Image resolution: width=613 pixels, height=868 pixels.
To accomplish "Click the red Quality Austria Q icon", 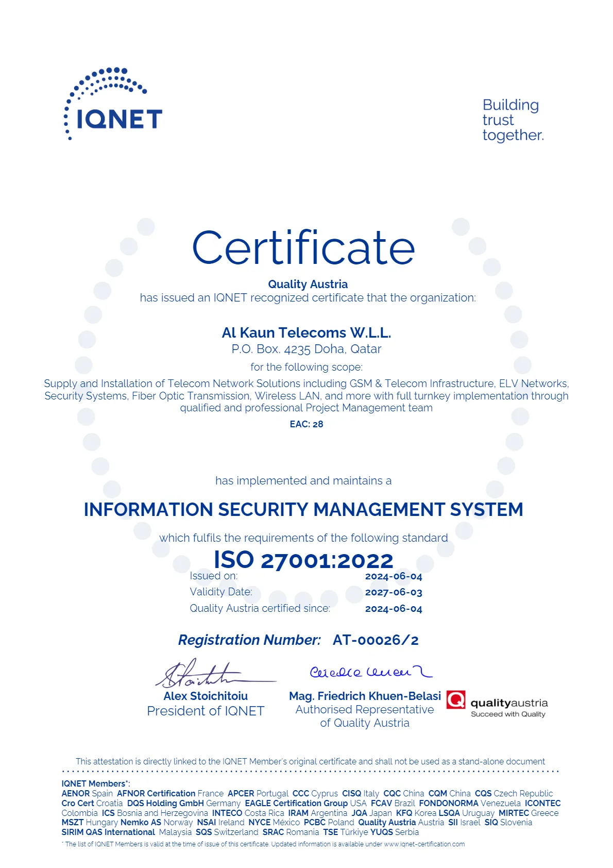I will (455, 700).
